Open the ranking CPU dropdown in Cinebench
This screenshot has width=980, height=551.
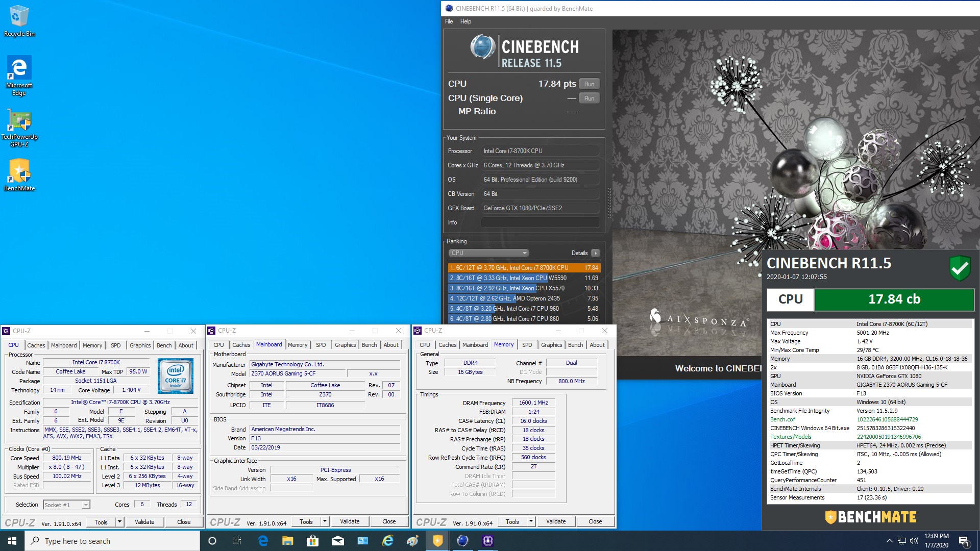[488, 253]
